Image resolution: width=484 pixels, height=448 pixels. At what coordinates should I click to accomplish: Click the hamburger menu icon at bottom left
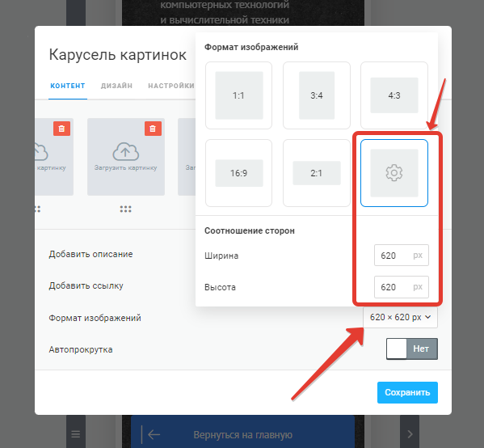76,434
